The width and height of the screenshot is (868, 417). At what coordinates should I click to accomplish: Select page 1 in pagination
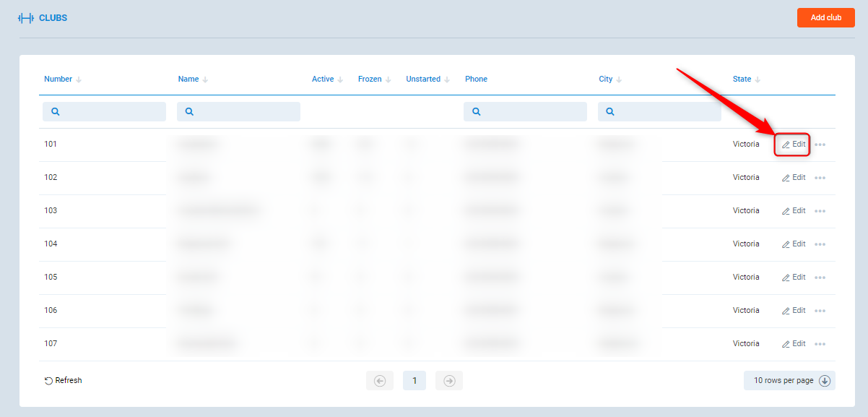pos(415,381)
